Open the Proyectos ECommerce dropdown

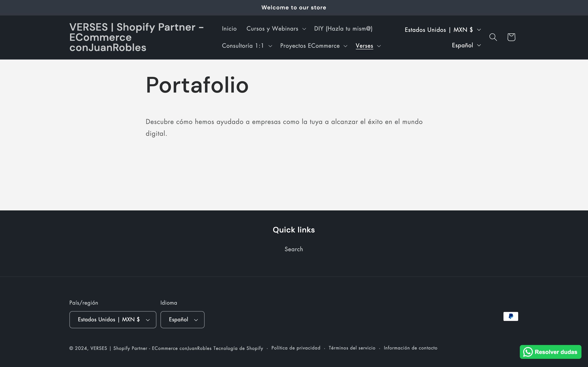pyautogui.click(x=345, y=46)
